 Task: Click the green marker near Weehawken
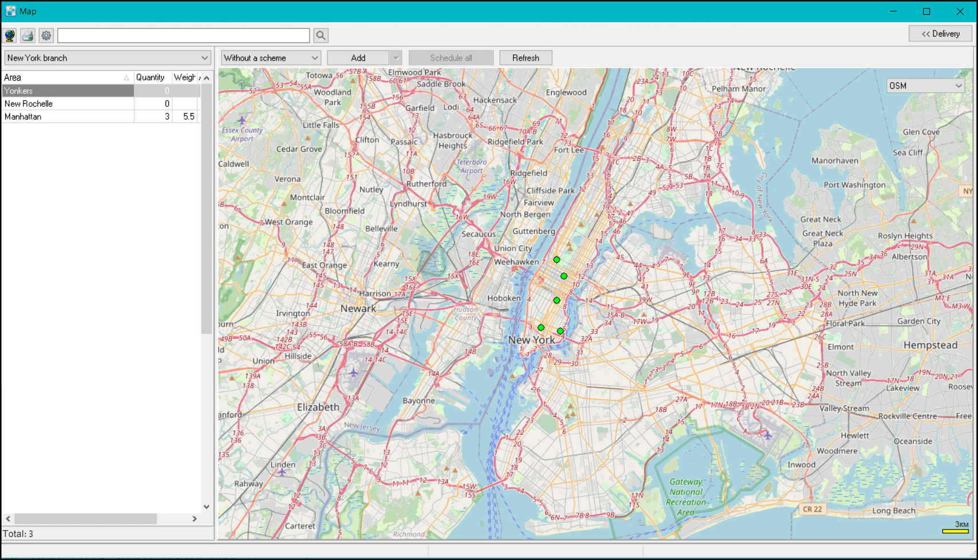[x=556, y=260]
